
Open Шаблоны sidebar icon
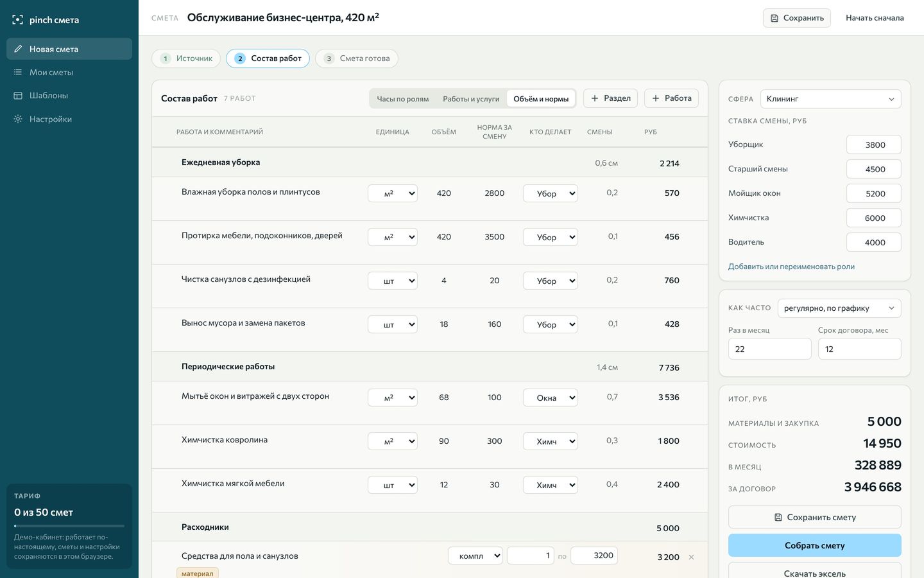click(18, 95)
